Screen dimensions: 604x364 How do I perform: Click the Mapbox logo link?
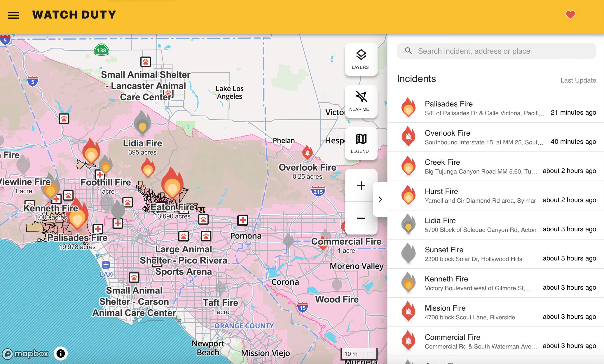tap(25, 354)
